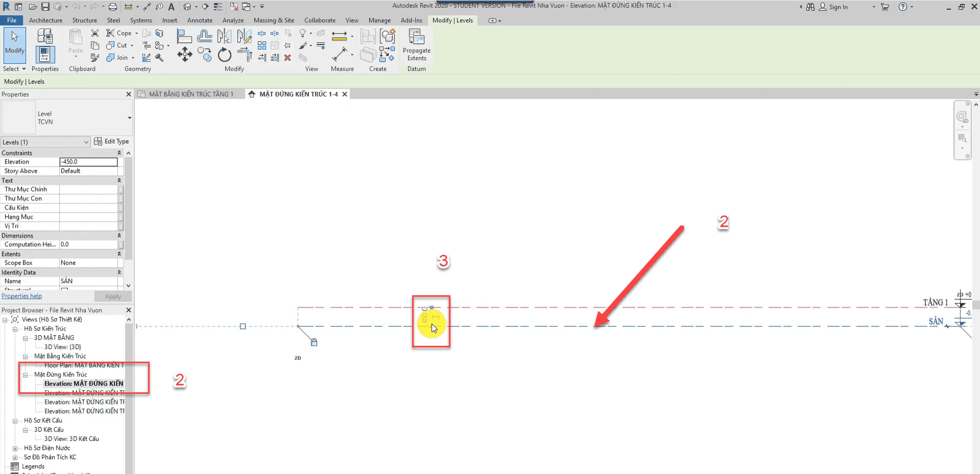The height and width of the screenshot is (474, 980).
Task: Open the Manage ribbon tab
Action: click(379, 20)
